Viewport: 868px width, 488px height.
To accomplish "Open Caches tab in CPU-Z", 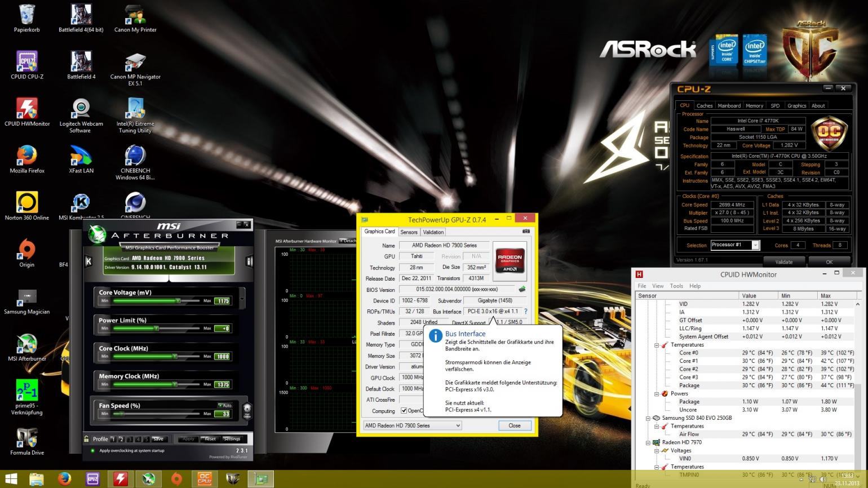I will pos(705,105).
